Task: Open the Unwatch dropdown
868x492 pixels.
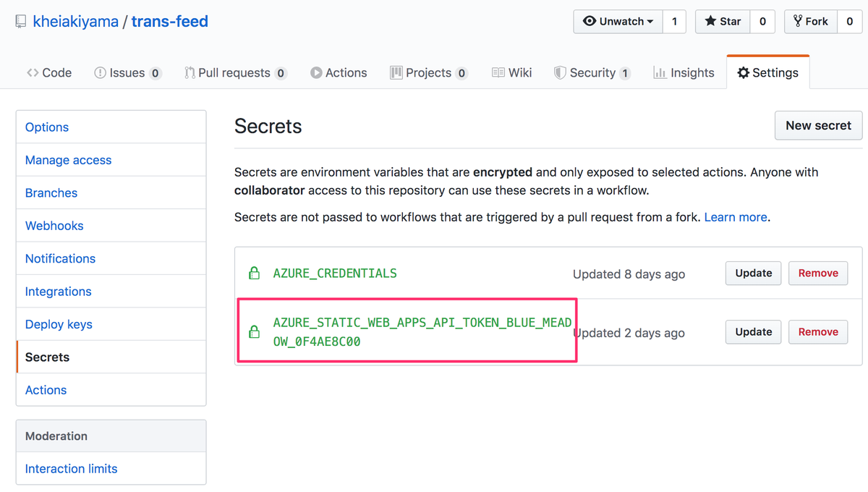Action: click(x=618, y=22)
